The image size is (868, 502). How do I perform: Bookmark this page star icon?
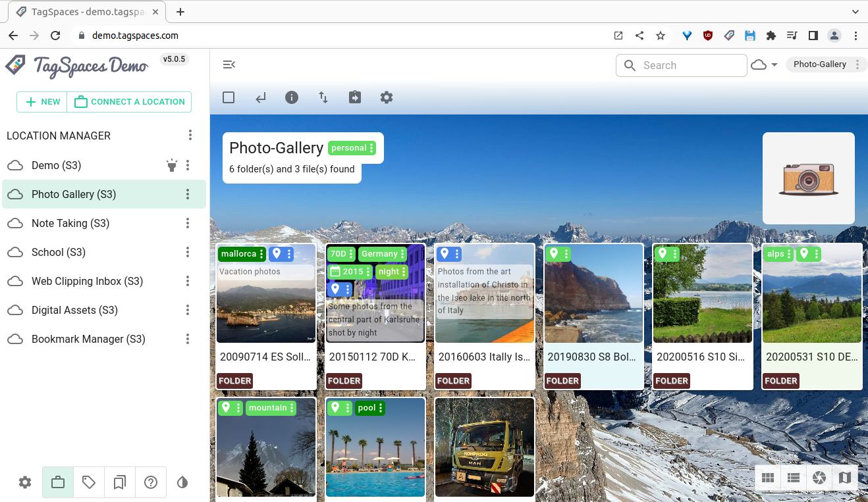tap(661, 36)
